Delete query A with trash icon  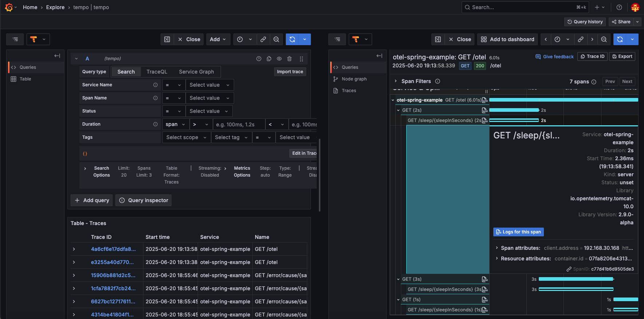point(289,59)
